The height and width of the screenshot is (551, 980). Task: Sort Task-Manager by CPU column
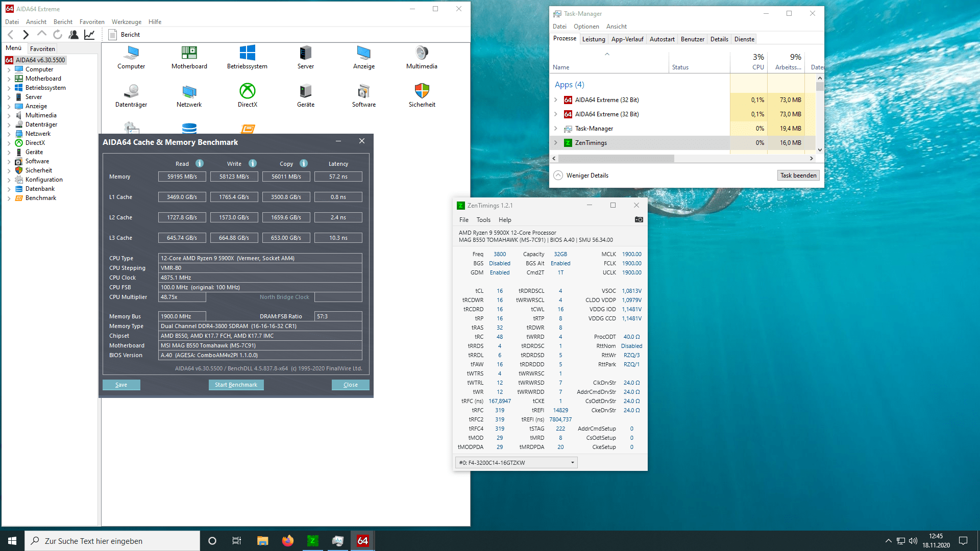749,61
